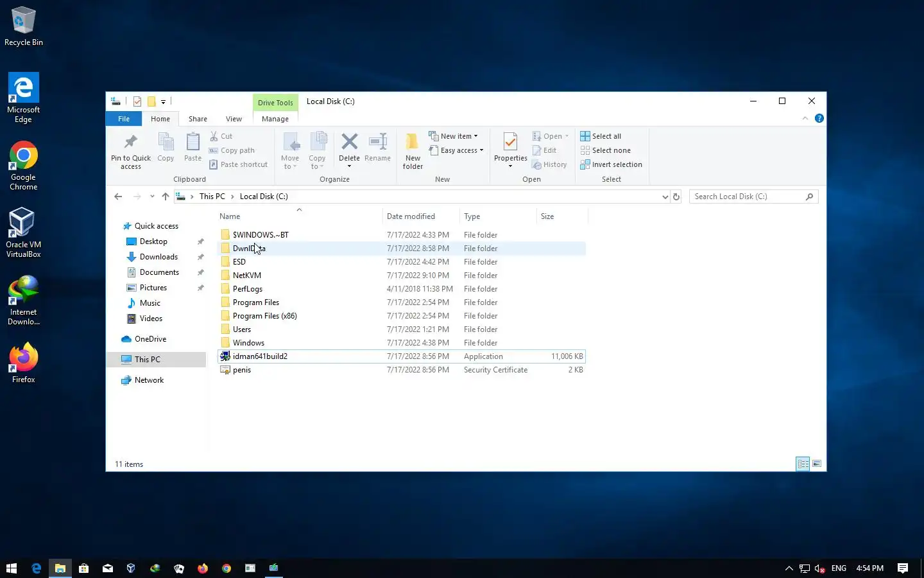Click the Oracle VM VirtualBox desktop icon
The width and height of the screenshot is (924, 578).
click(23, 232)
